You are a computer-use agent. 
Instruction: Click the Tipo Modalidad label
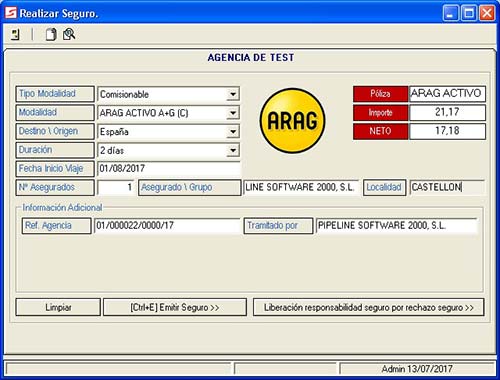pyautogui.click(x=55, y=94)
